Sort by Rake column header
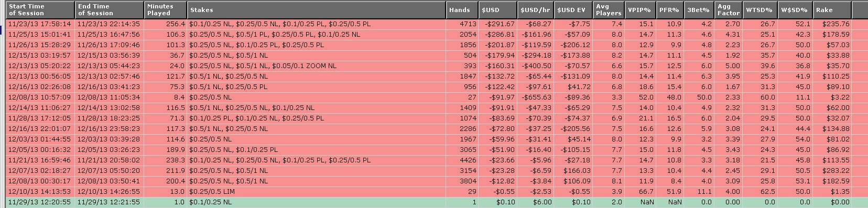The height and width of the screenshot is (208, 868). click(x=831, y=9)
